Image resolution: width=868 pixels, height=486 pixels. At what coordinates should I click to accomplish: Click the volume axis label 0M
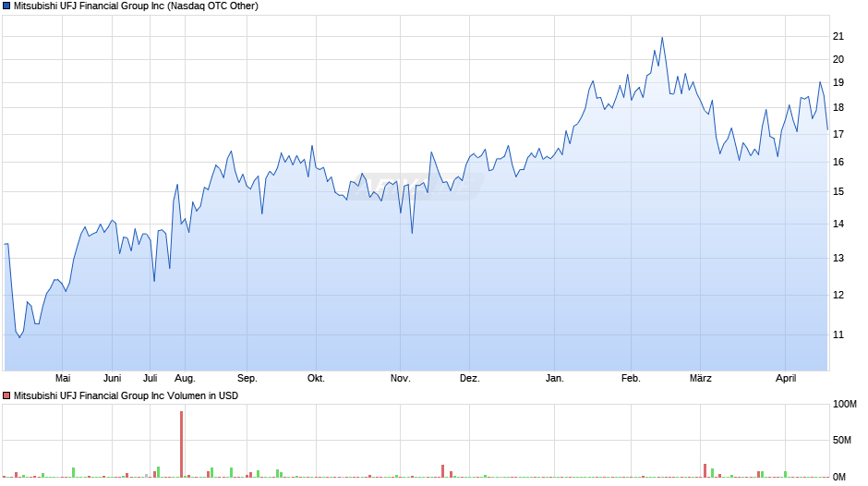point(839,477)
